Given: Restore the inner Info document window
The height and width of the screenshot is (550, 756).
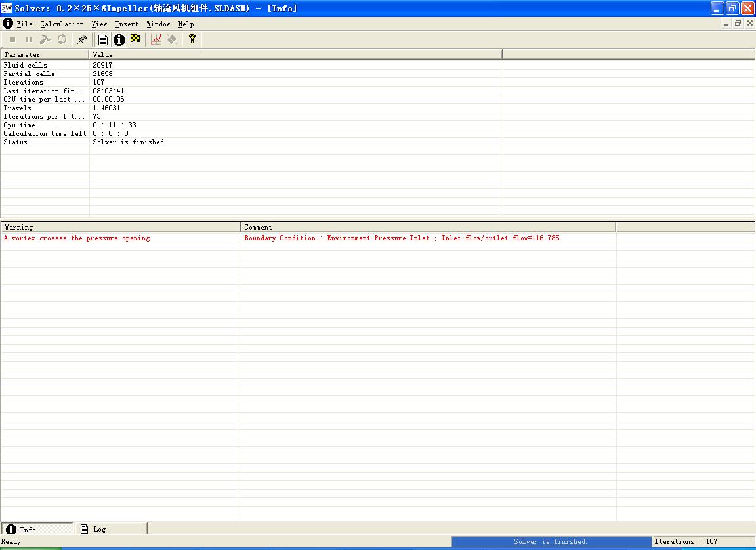Looking at the screenshot, I should [x=738, y=23].
